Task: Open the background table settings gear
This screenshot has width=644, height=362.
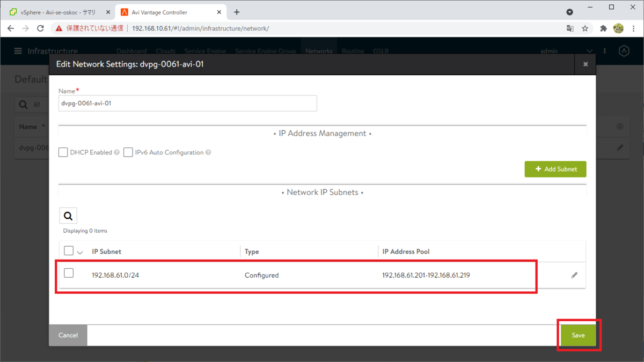Action: 620,127
